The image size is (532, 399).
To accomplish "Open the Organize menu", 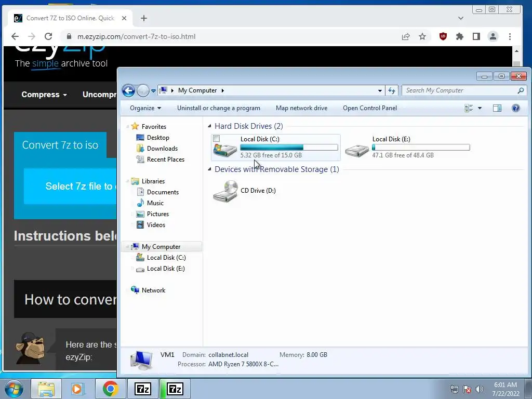I will (x=145, y=108).
